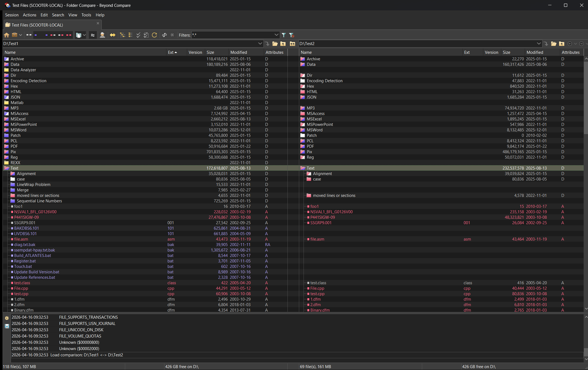The height and width of the screenshot is (370, 588).
Task: Open the file filters funnel icon
Action: point(284,35)
